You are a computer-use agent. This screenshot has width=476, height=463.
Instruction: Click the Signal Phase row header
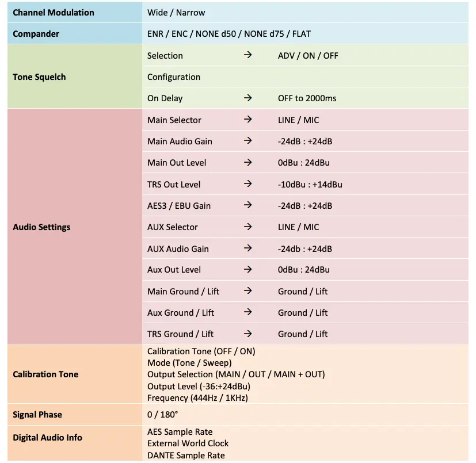[x=37, y=415]
